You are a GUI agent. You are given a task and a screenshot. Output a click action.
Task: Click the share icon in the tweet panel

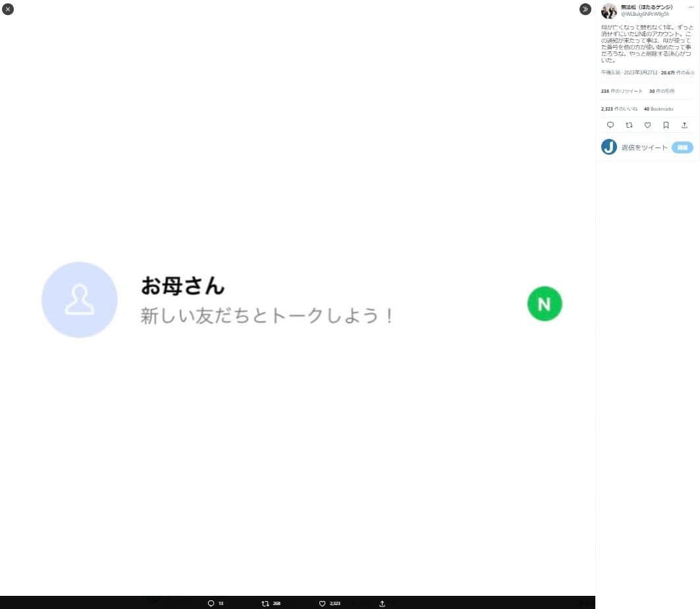(x=684, y=125)
